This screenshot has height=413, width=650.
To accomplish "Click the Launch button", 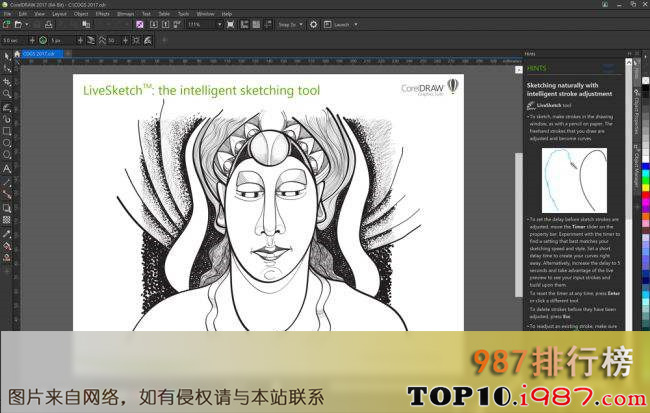I will (337, 24).
